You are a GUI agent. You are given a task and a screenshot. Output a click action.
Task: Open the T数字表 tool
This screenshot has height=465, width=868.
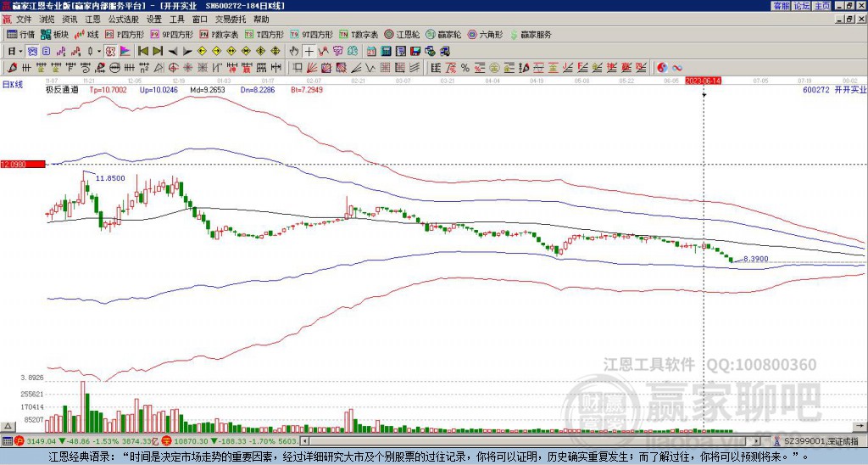pos(359,34)
